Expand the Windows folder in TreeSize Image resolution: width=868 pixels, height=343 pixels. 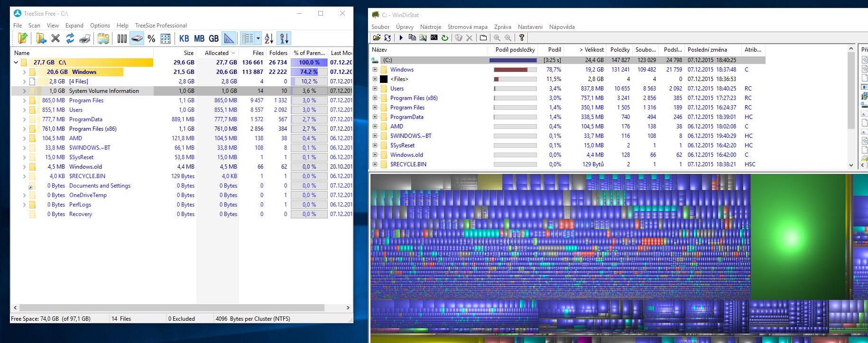[x=24, y=72]
